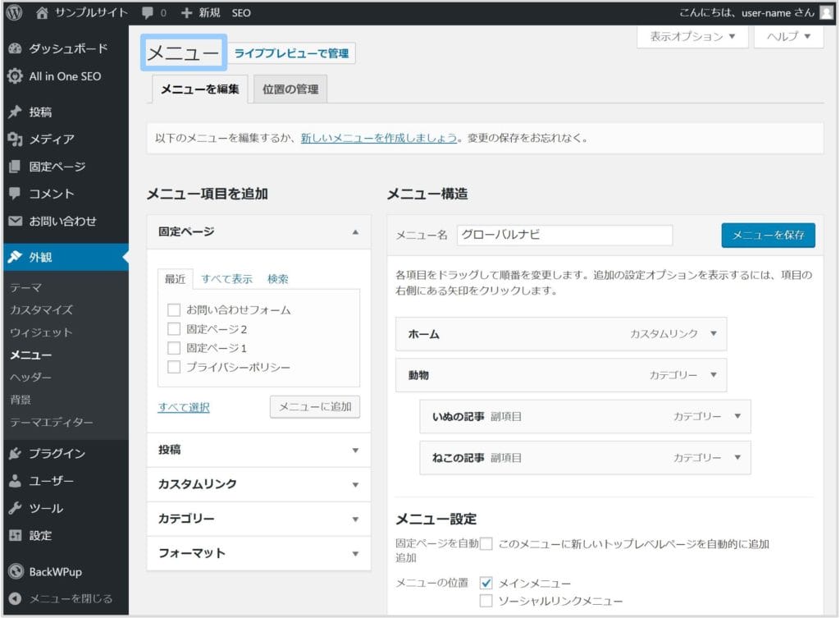Click the メディア icon in sidebar
This screenshot has width=840, height=618.
15,140
